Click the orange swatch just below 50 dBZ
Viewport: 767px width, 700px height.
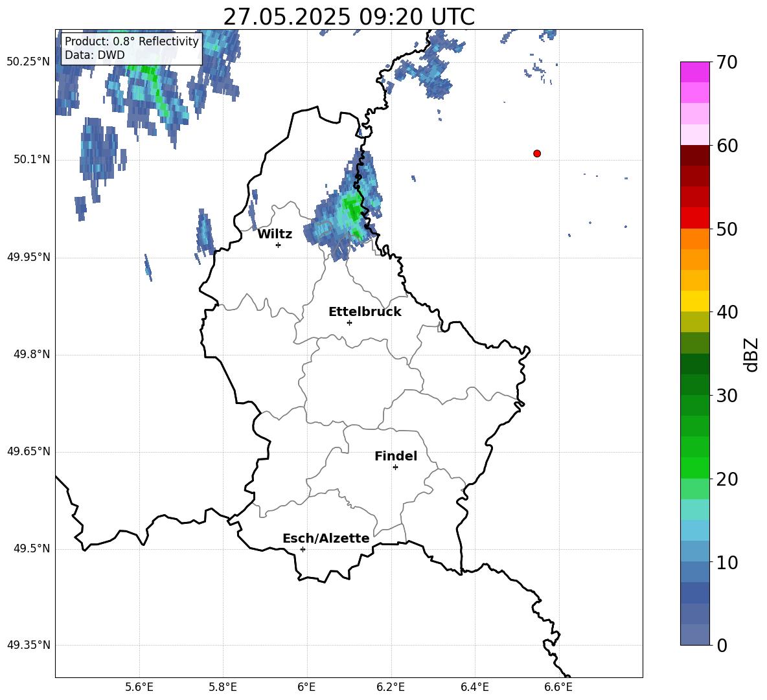click(x=694, y=238)
